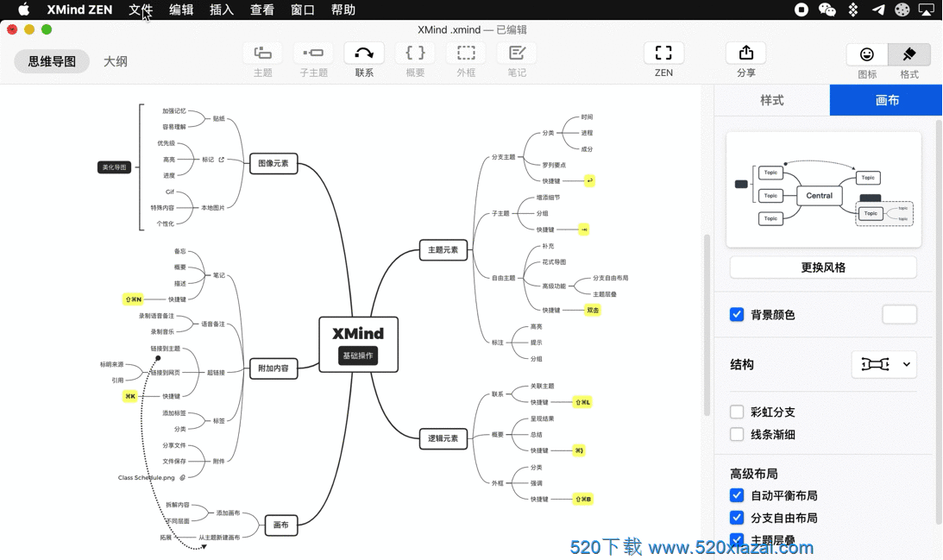Select the 画布 topic node on canvas

tap(281, 525)
